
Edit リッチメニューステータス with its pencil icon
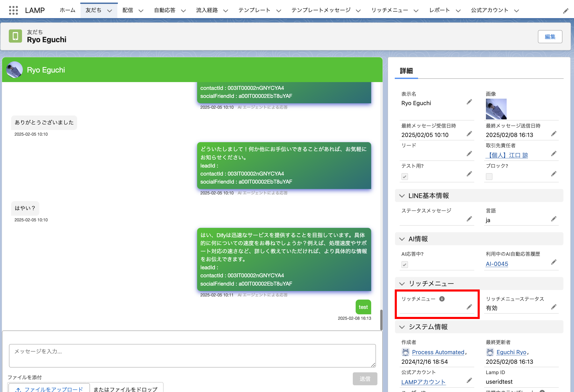pos(554,307)
